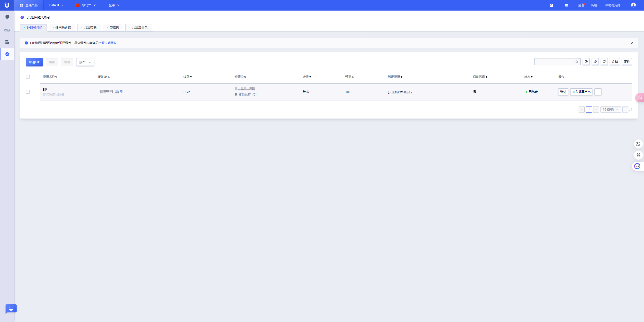Switch to 外网弹性IP tab

click(x=33, y=28)
